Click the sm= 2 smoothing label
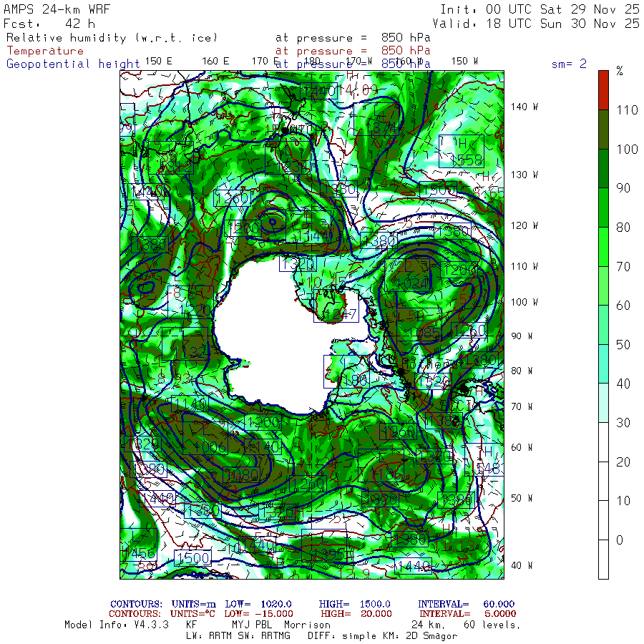The image size is (644, 644). click(569, 64)
